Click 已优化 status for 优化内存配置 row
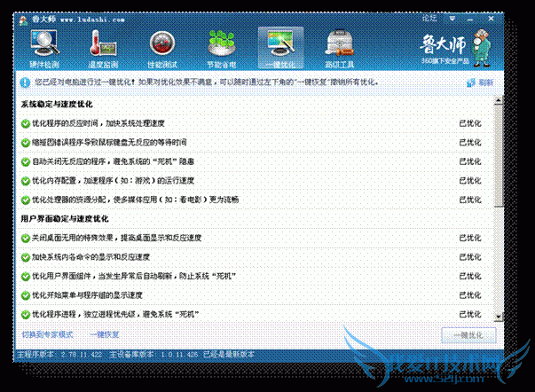 click(x=470, y=181)
